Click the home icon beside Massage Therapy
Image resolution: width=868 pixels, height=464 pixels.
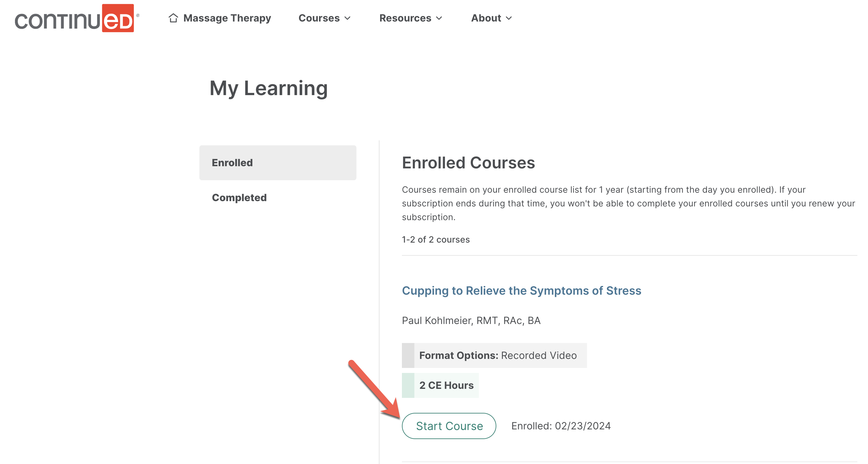173,18
